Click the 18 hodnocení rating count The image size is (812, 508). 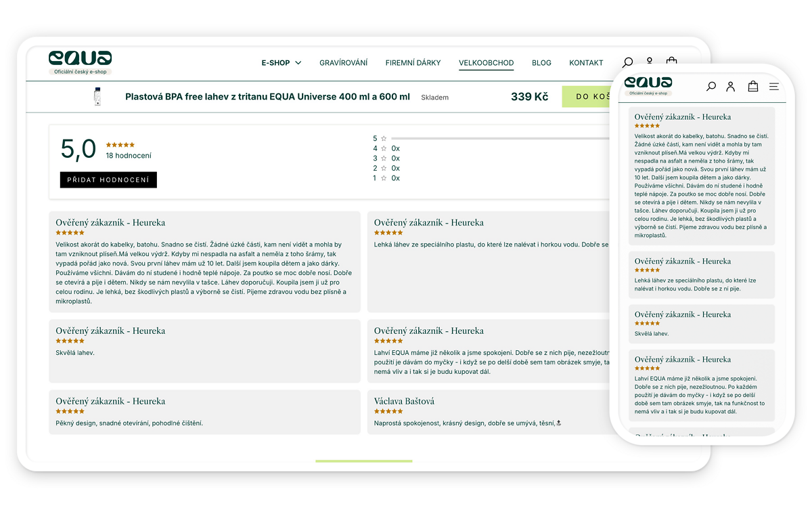pos(129,156)
